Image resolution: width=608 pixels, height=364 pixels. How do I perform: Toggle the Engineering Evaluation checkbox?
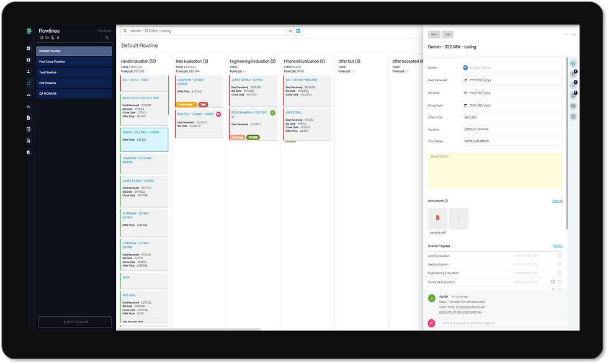pyautogui.click(x=560, y=273)
